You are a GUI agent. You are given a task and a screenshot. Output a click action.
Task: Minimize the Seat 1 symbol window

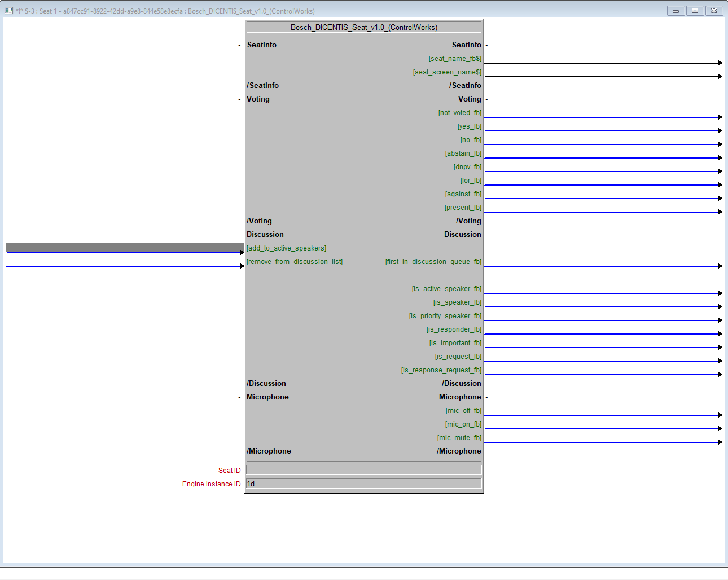(x=676, y=11)
